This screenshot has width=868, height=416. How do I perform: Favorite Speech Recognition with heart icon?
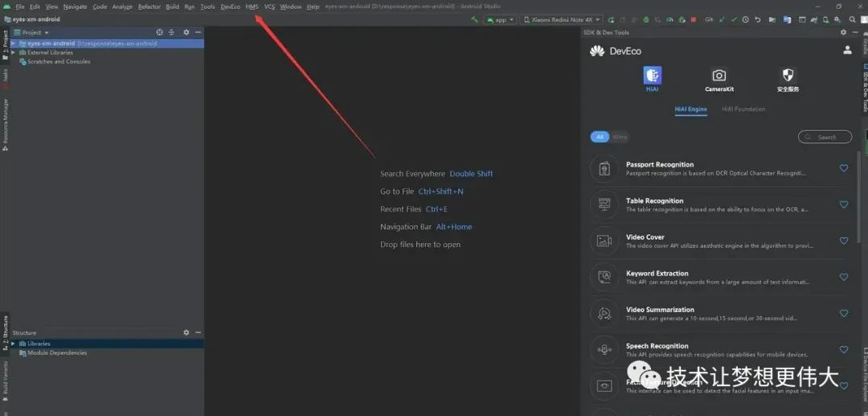click(844, 349)
